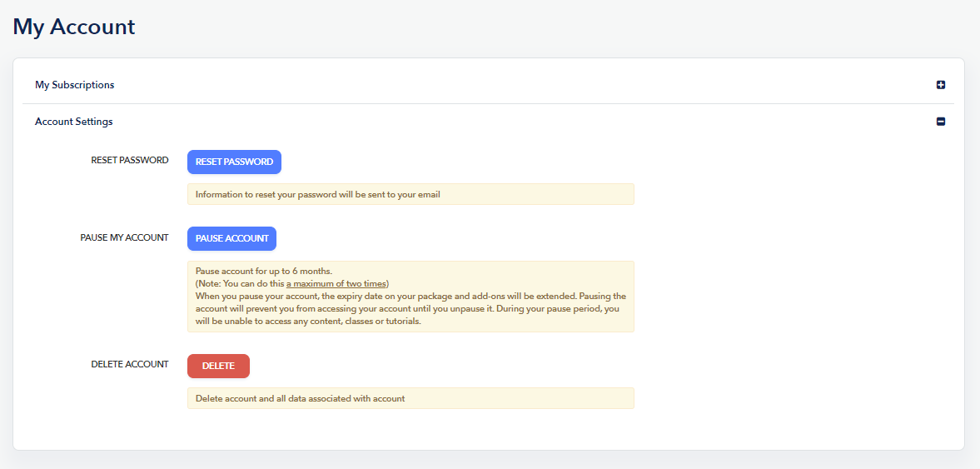Expand My Subscriptions with the plus icon
The width and height of the screenshot is (980, 469).
[x=941, y=85]
